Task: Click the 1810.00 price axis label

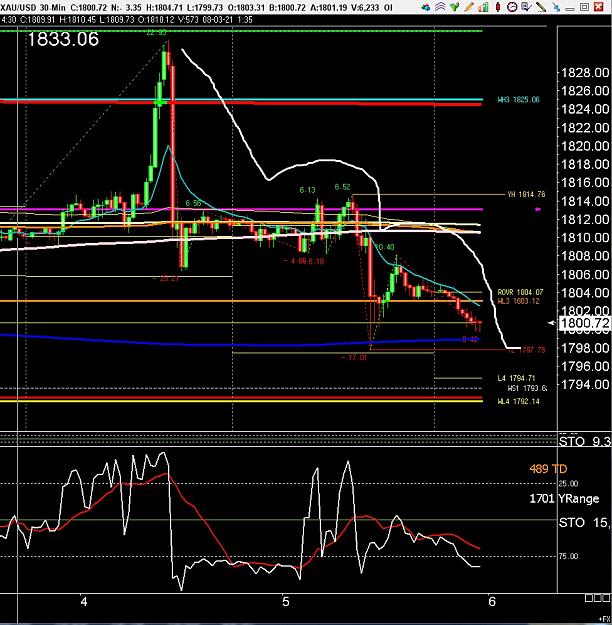Action: [x=585, y=238]
